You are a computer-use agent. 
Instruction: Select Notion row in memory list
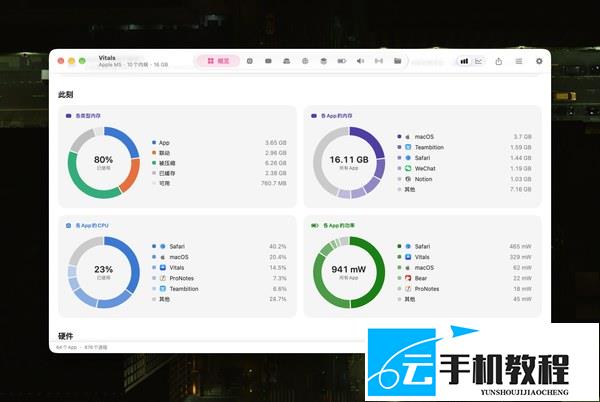pos(465,179)
